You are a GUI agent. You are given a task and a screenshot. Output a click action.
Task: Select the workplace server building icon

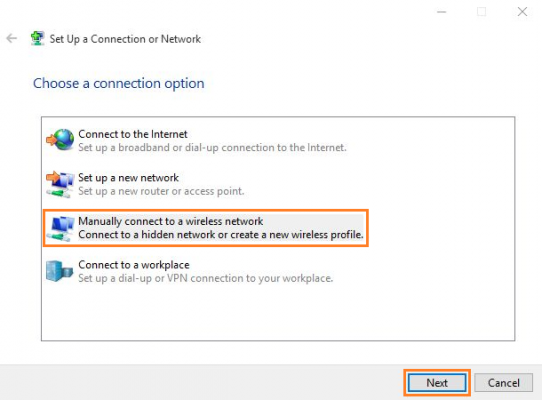59,271
